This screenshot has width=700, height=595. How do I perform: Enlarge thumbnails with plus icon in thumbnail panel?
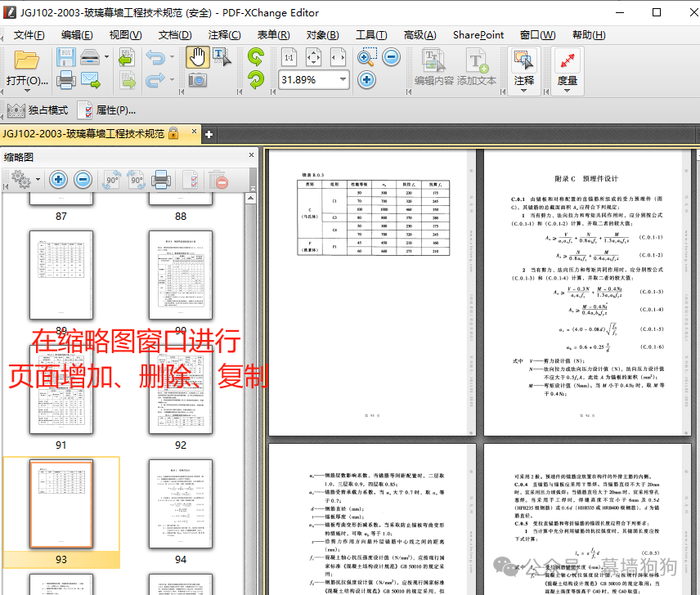point(58,180)
